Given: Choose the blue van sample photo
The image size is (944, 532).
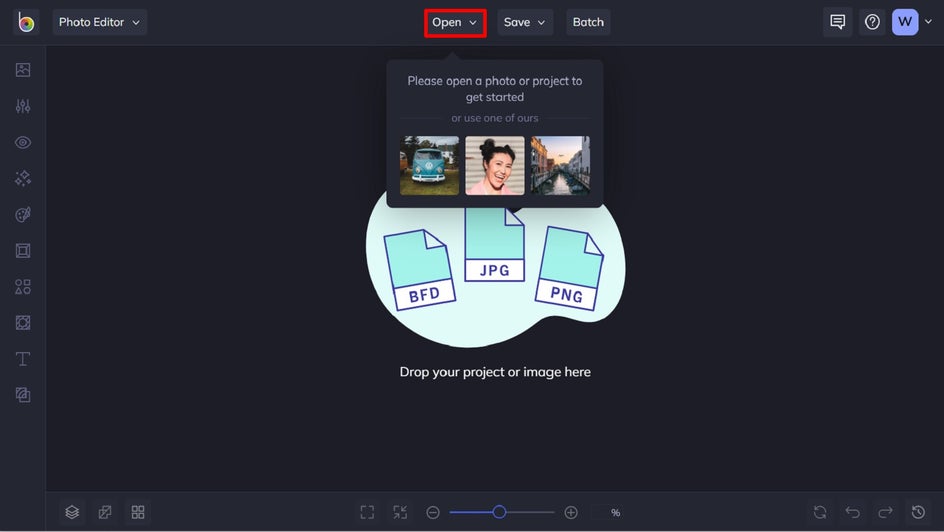Looking at the screenshot, I should [429, 165].
